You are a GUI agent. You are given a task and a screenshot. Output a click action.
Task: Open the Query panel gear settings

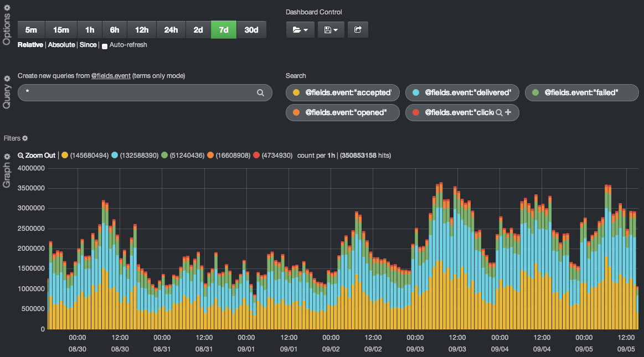[x=7, y=79]
